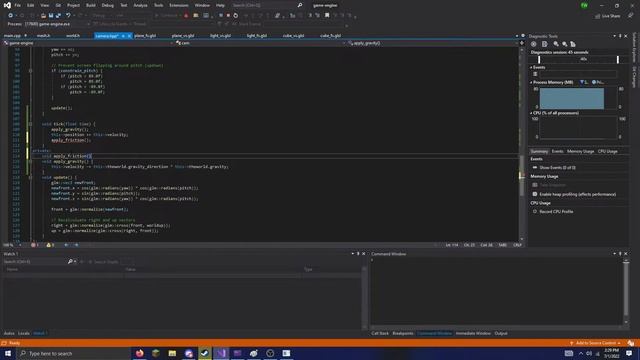Pin the Diagnostic Tools panel
The height and width of the screenshot is (360, 640).
pos(620,36)
